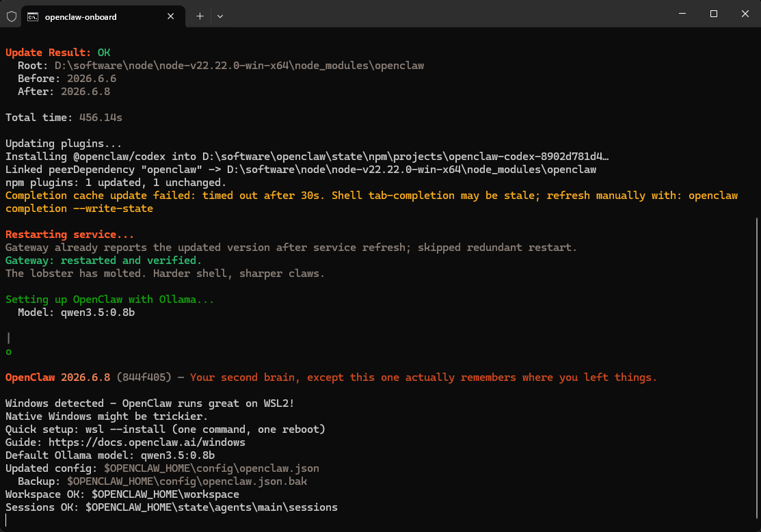Click the vertical scrollbar thumb
Screen dimensions: 761x532
click(758, 369)
